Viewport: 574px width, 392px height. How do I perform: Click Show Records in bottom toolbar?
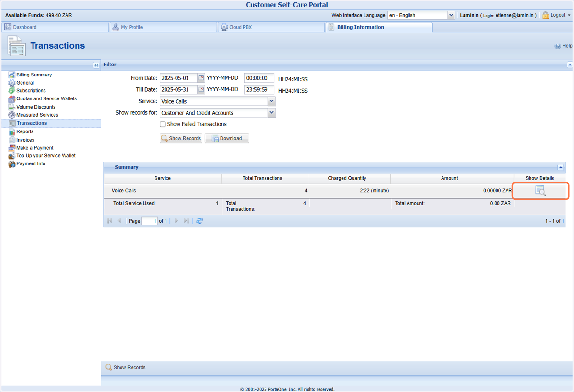[x=125, y=368]
